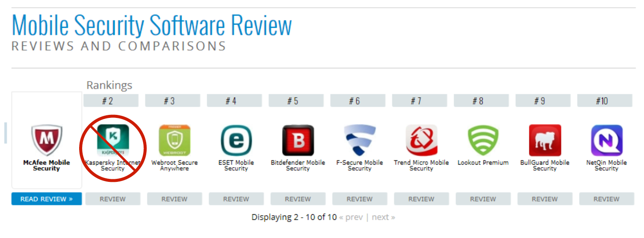Select the Bitdefender Mobile Security icon

(x=298, y=140)
